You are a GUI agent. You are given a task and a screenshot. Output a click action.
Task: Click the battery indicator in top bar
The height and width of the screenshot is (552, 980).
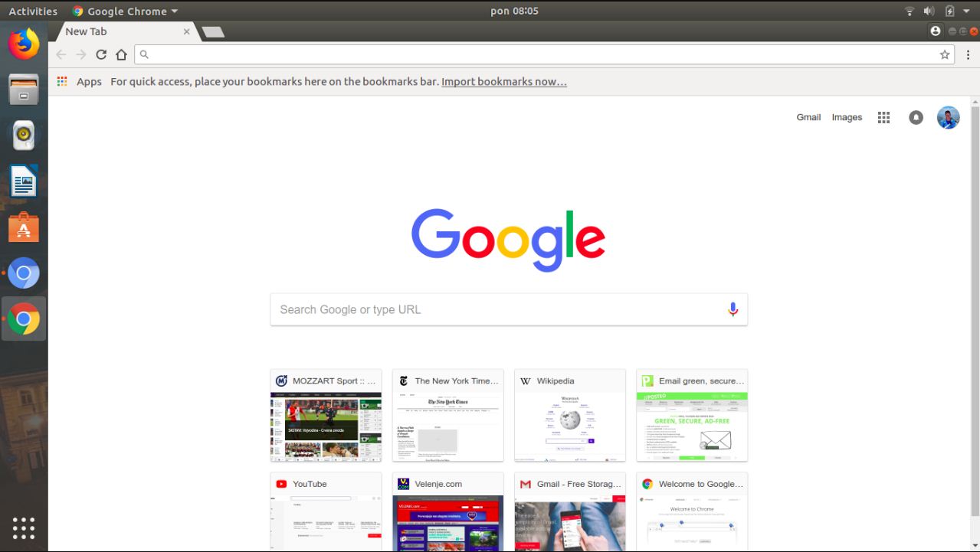950,11
